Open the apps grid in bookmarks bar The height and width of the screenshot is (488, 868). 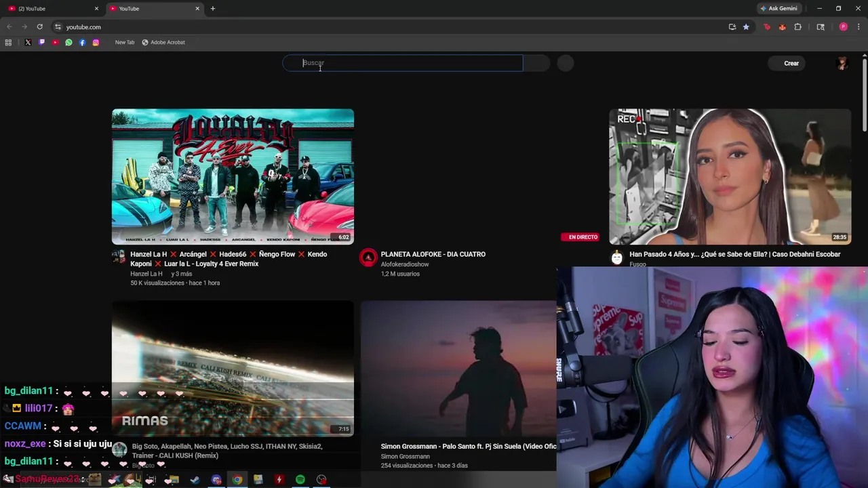[8, 42]
